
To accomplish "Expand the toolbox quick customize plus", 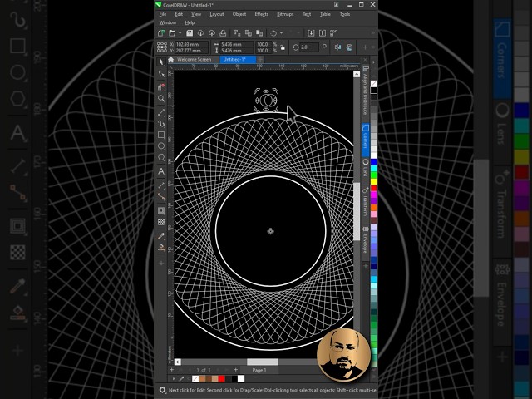I will coord(161,263).
